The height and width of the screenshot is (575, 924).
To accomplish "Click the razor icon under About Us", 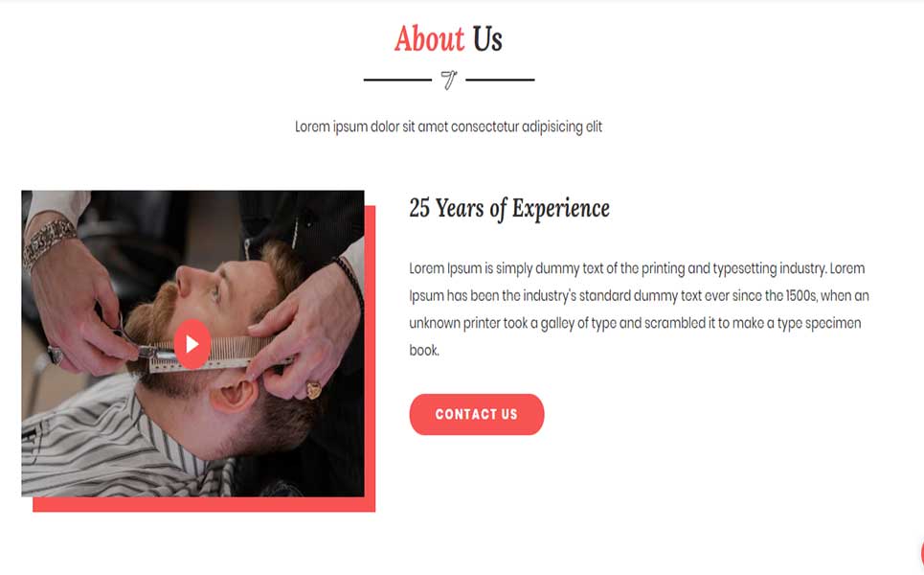I will point(448,80).
